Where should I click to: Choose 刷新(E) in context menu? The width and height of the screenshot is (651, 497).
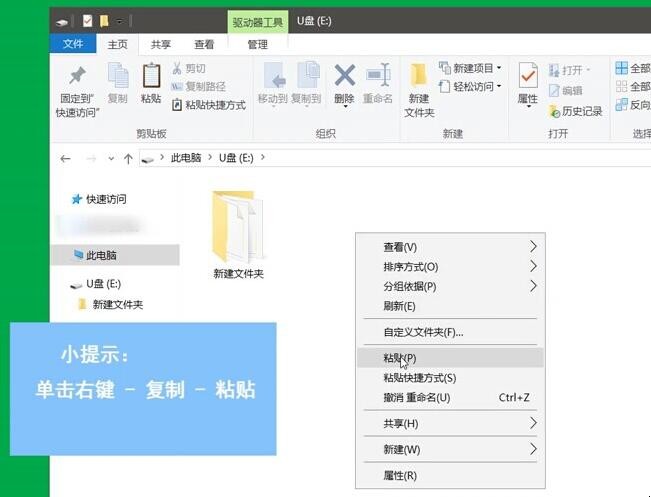pyautogui.click(x=399, y=306)
